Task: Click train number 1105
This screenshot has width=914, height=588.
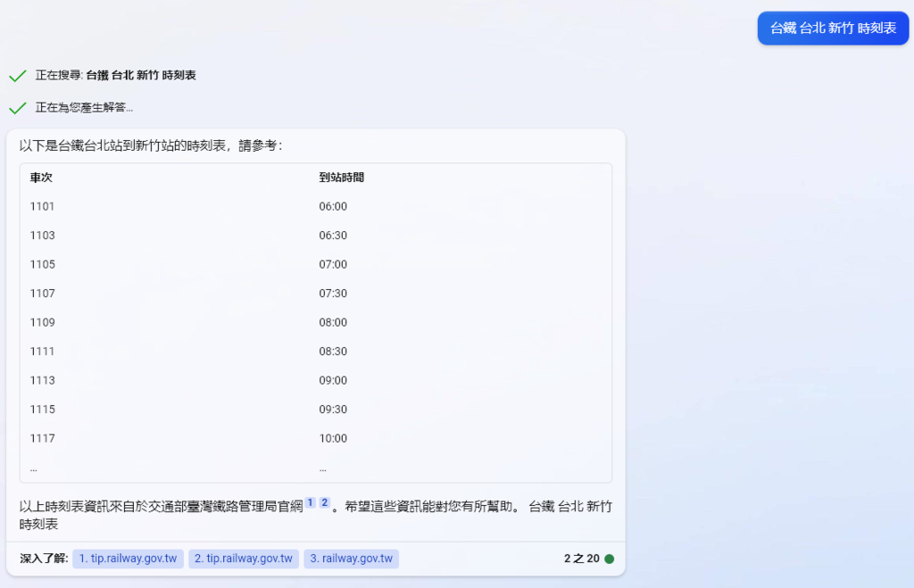Action: tap(43, 265)
